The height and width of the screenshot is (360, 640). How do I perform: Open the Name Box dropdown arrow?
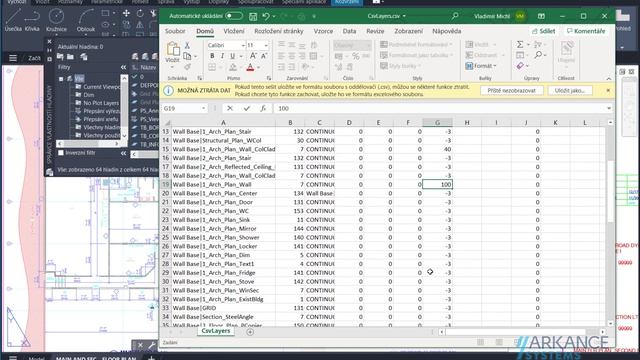[x=203, y=108]
